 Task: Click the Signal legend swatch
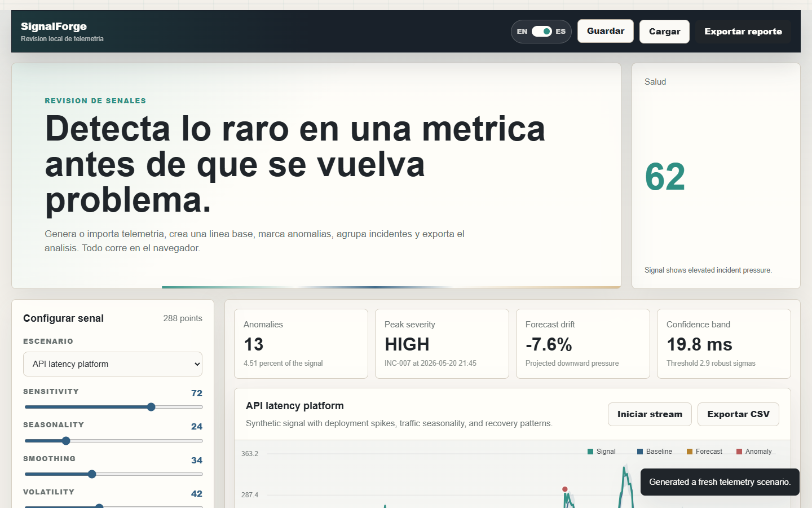(590, 452)
